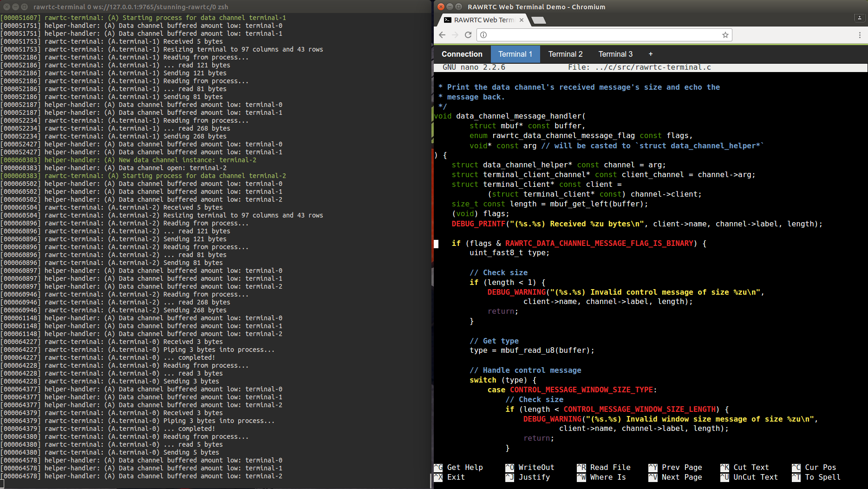The height and width of the screenshot is (489, 868).
Task: Click 'Starting process for data channel terminal-1' log line
Action: [143, 18]
